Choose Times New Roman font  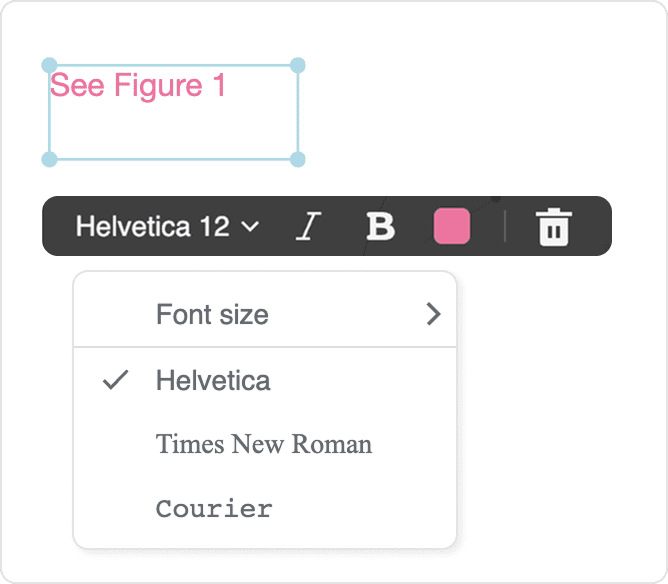pyautogui.click(x=264, y=444)
